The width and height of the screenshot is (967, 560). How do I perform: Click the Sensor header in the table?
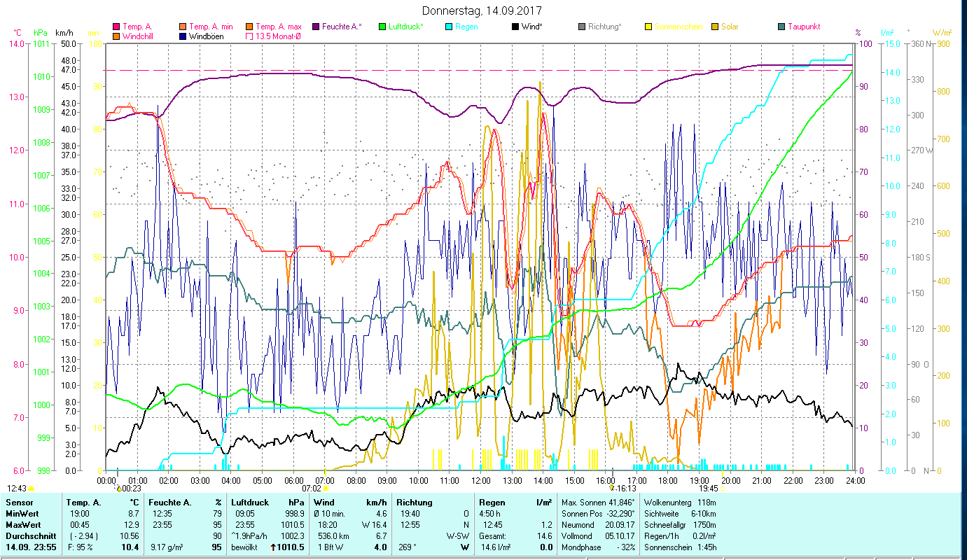coord(18,503)
